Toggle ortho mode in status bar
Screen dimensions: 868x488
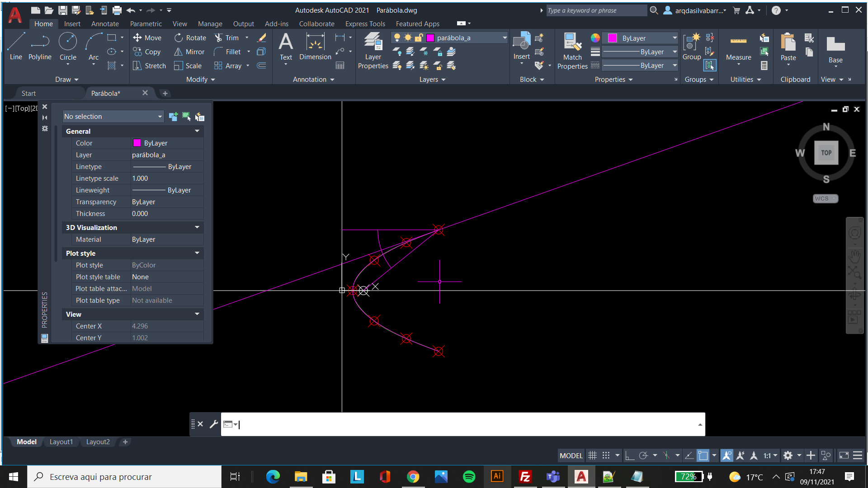click(x=629, y=455)
